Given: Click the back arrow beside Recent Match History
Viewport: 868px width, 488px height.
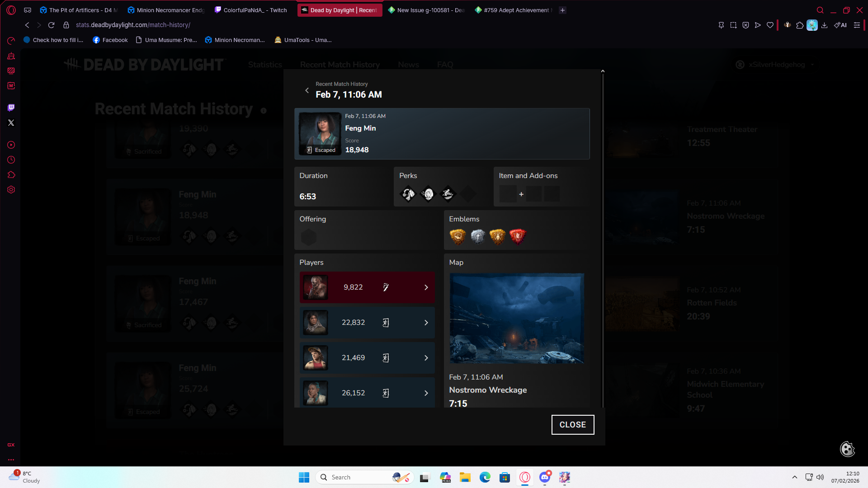Looking at the screenshot, I should tap(307, 90).
